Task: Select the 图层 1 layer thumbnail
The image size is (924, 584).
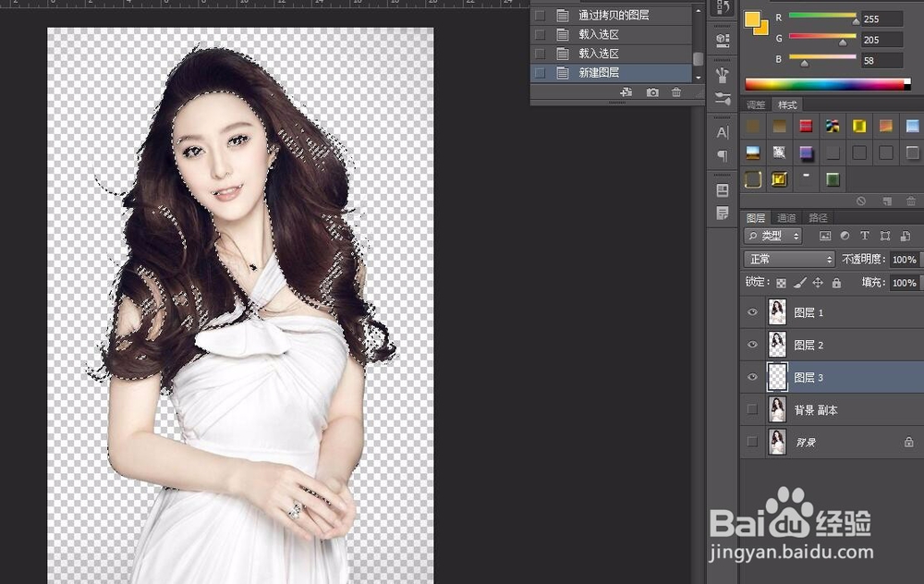Action: tap(777, 312)
